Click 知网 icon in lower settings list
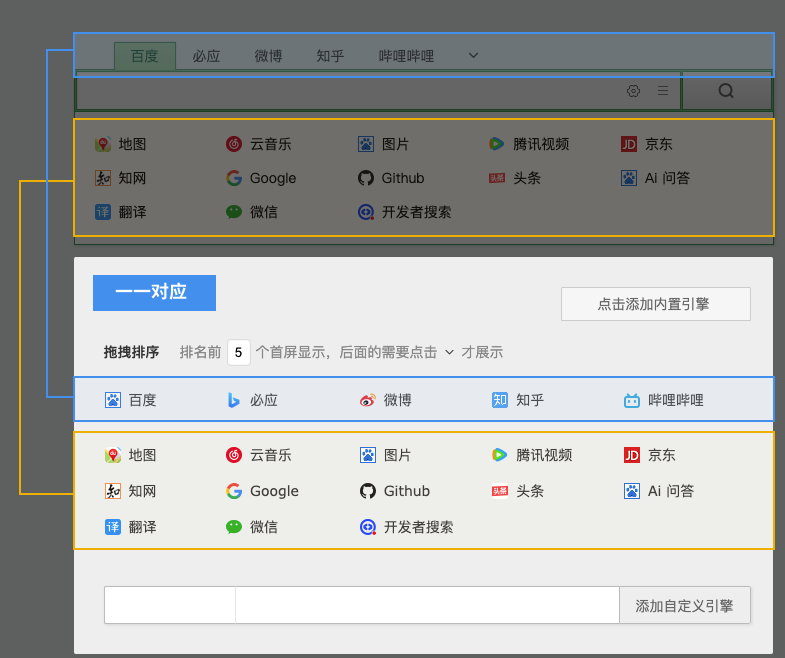 [x=113, y=491]
